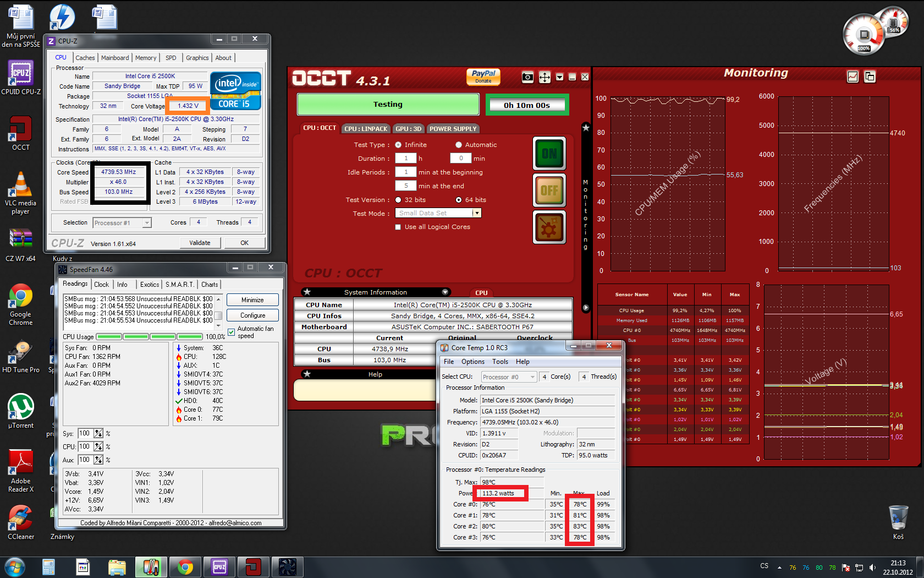The width and height of the screenshot is (924, 578).
Task: Select the 32 bits test version
Action: [x=398, y=200]
